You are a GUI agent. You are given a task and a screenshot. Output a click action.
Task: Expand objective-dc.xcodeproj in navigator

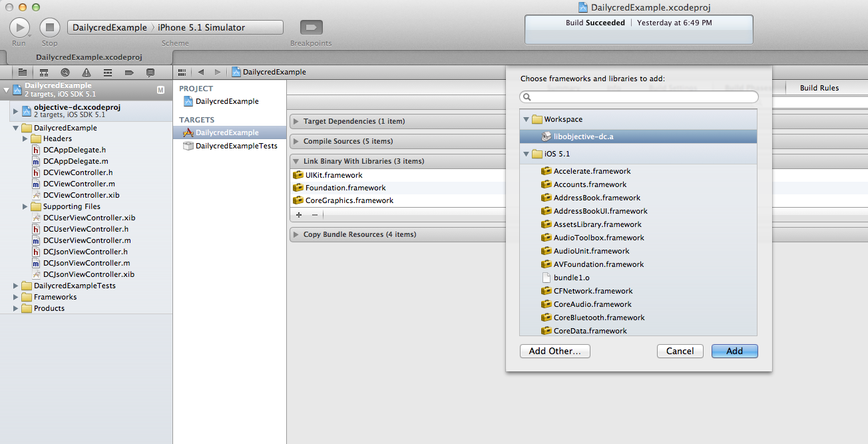[x=15, y=111]
